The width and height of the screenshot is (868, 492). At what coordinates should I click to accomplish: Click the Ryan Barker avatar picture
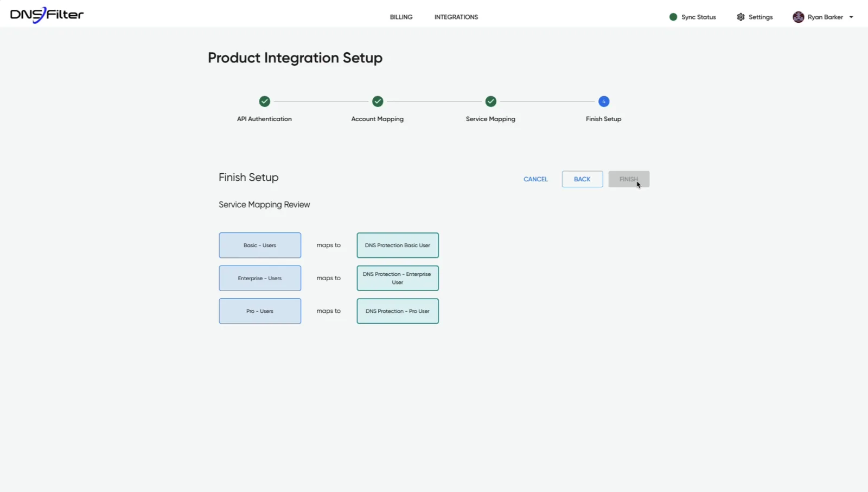click(798, 17)
